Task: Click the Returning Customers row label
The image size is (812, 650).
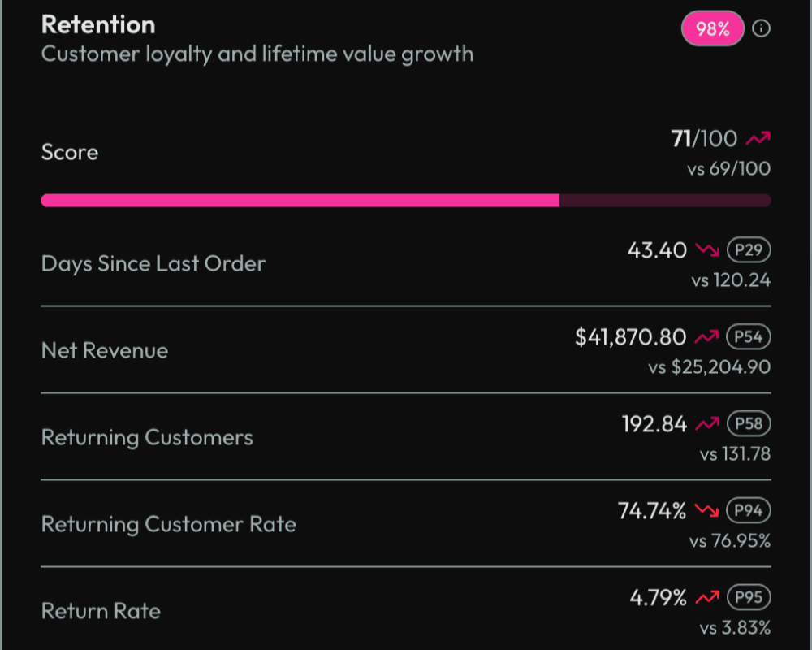Action: point(146,437)
